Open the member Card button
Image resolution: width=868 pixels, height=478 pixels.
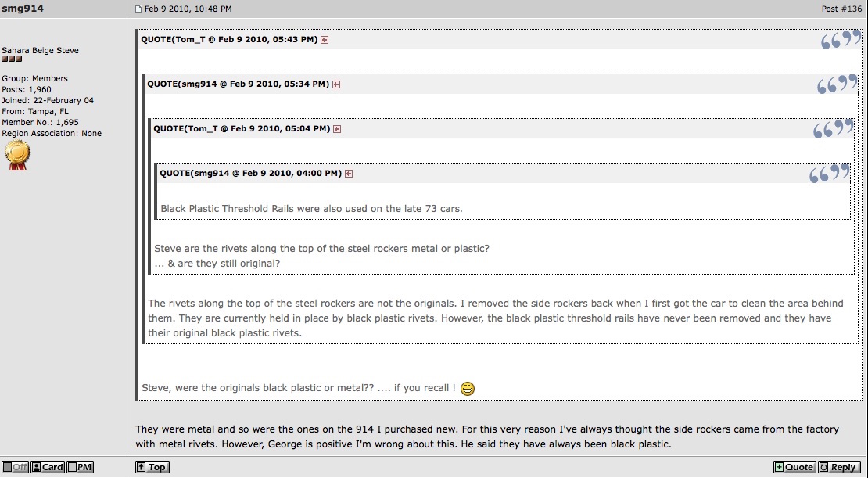point(48,467)
